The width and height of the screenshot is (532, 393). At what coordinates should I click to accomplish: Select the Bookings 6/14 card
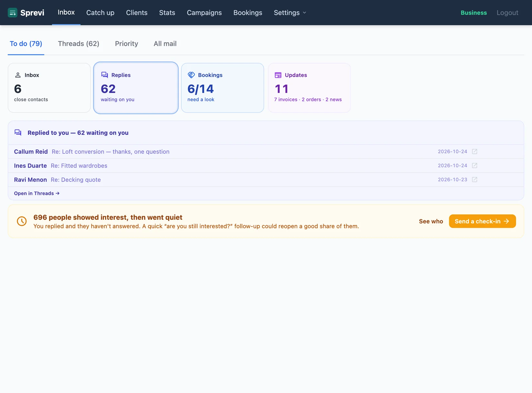pos(222,88)
